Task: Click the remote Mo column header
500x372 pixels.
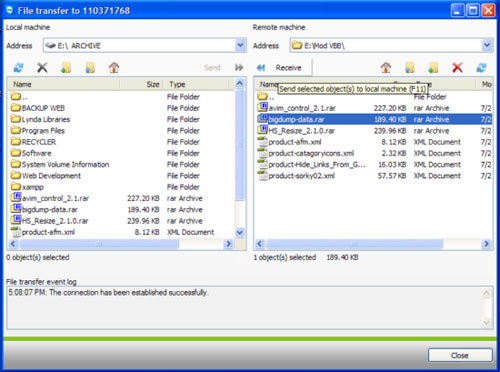Action: click(484, 84)
